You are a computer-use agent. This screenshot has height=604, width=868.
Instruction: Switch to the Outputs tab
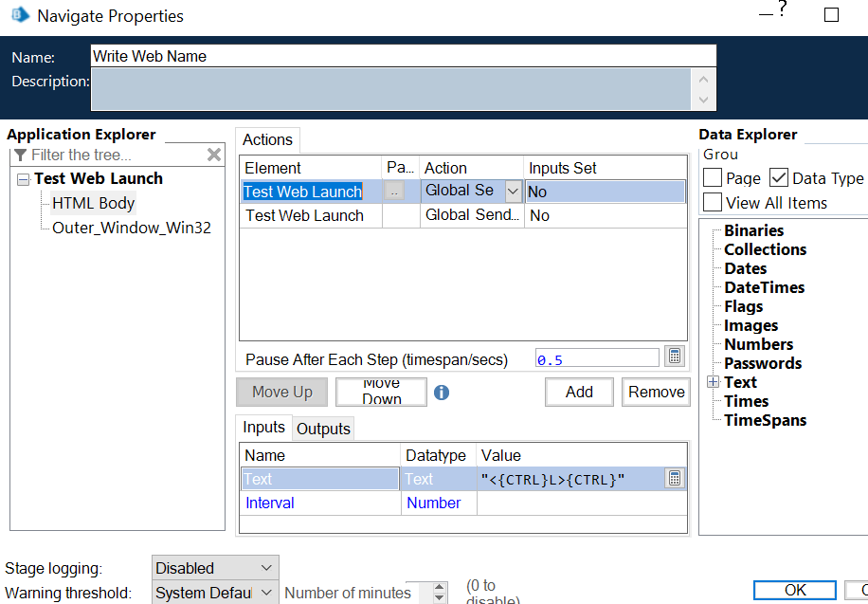[x=323, y=429]
